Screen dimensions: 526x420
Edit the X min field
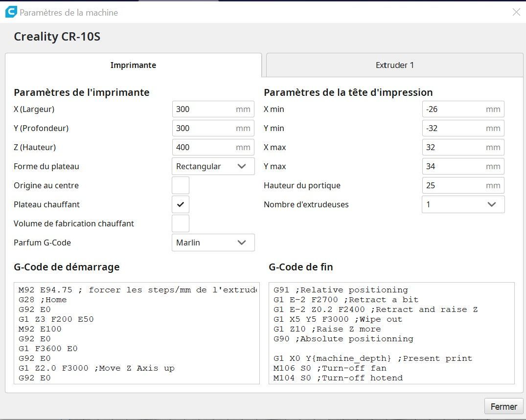463,109
